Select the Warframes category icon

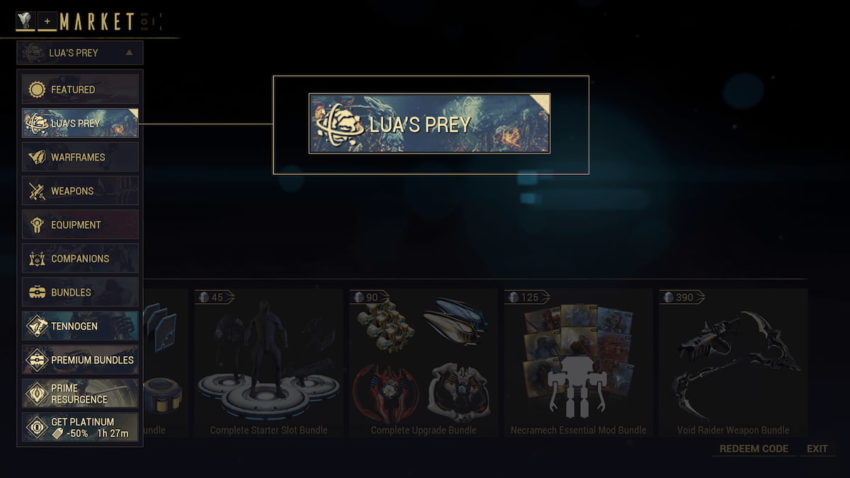37,157
